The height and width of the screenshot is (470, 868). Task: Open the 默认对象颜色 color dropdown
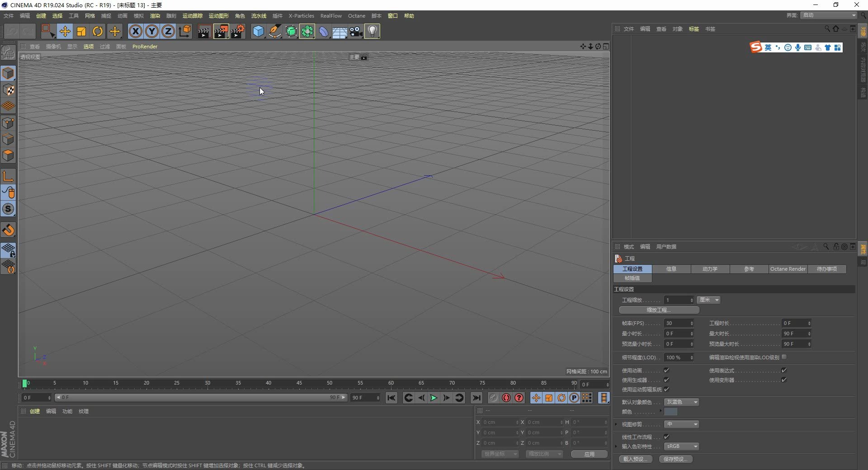point(681,402)
